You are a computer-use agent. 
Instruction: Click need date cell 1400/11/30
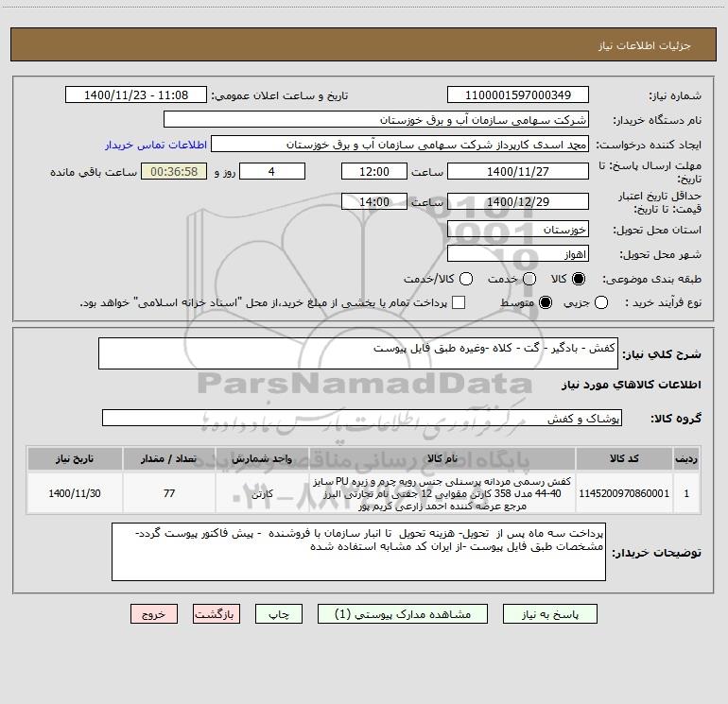[x=75, y=493]
